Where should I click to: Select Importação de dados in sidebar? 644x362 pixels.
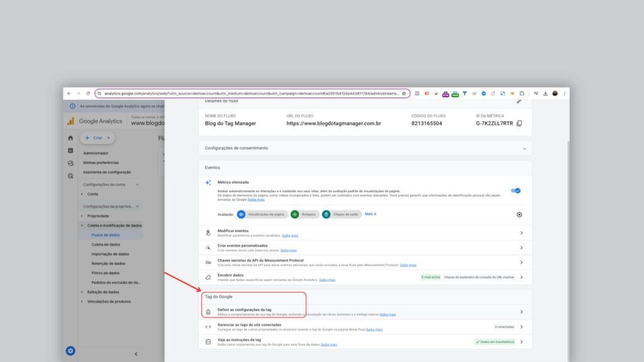(110, 254)
